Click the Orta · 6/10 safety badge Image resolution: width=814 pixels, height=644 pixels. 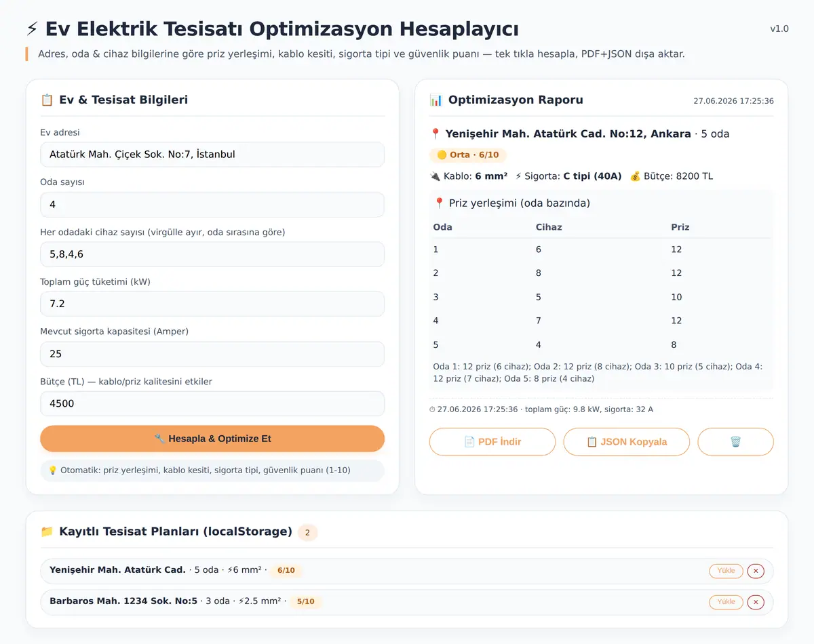(x=468, y=155)
